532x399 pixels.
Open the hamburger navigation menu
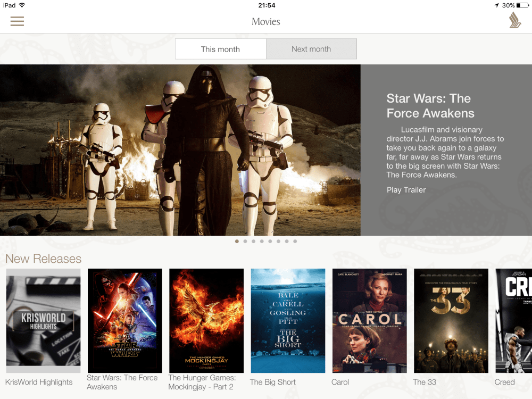coord(18,21)
